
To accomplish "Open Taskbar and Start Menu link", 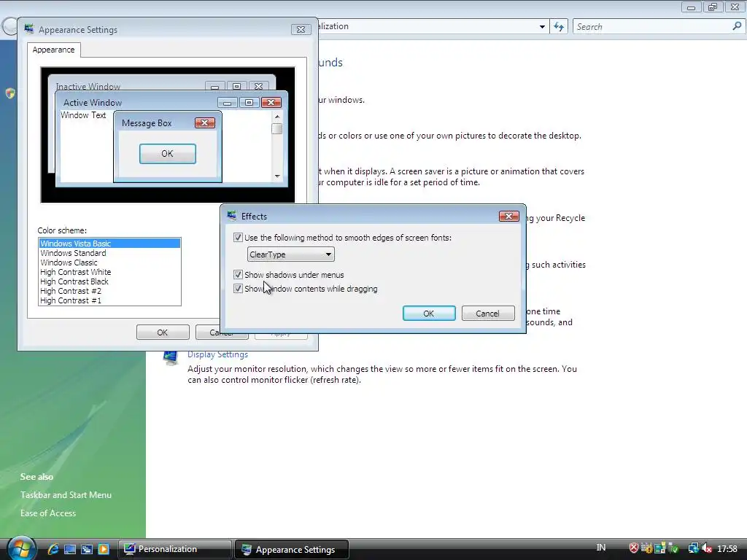I will [x=66, y=495].
